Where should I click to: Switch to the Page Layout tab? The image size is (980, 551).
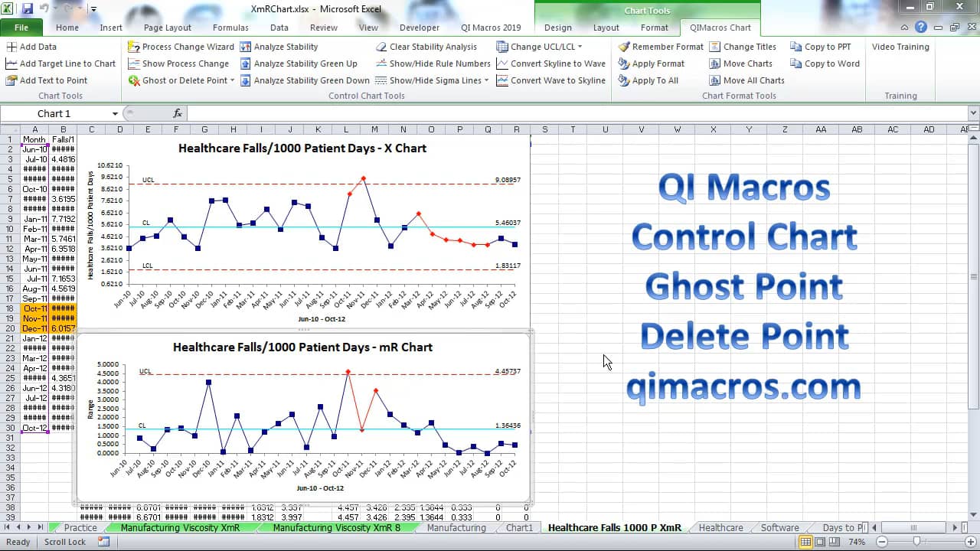(168, 28)
